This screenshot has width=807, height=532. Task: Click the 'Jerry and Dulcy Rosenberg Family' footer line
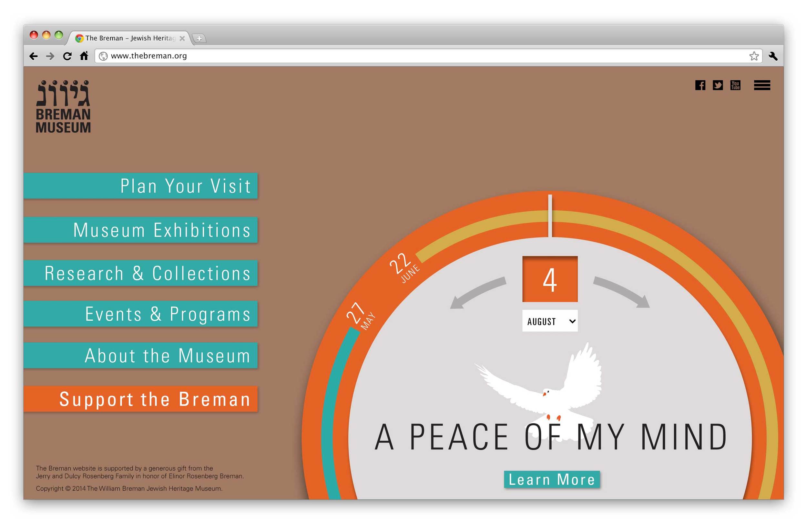tap(139, 476)
